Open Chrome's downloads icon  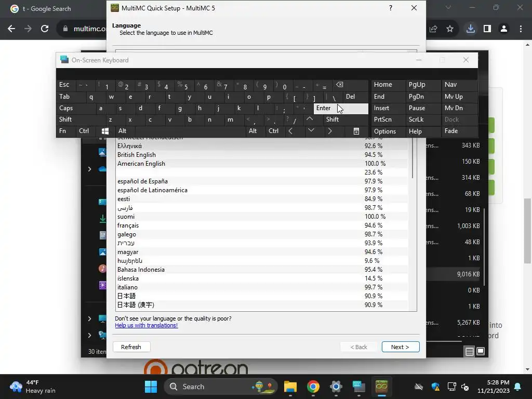(x=471, y=29)
